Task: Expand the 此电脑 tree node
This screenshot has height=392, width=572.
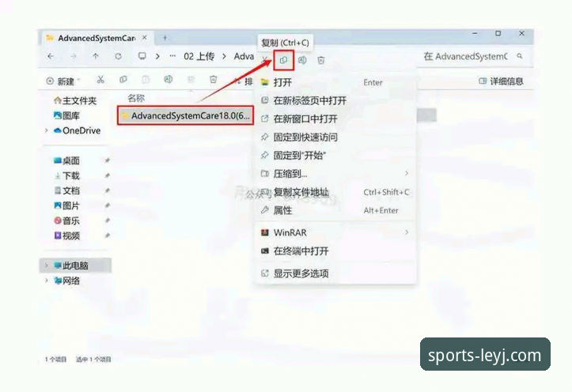Action: coord(47,266)
